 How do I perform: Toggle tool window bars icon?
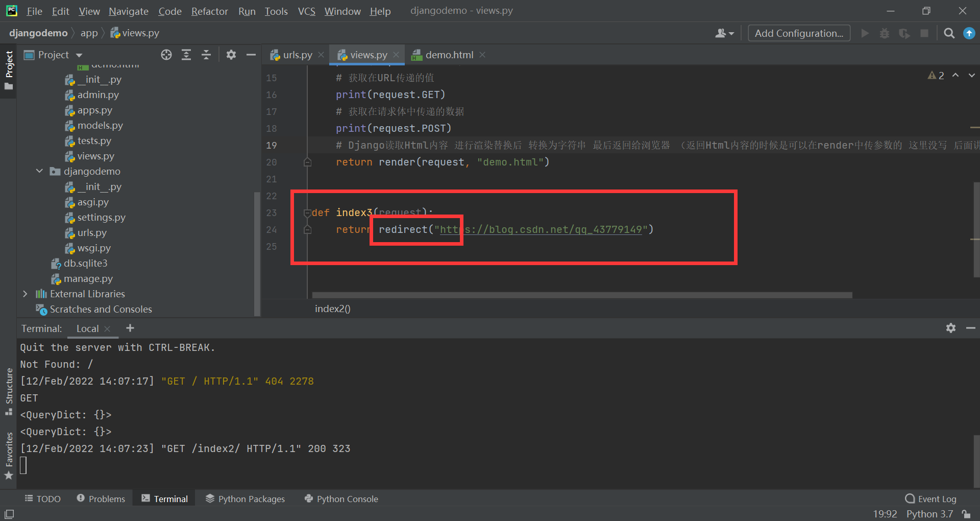(9, 514)
